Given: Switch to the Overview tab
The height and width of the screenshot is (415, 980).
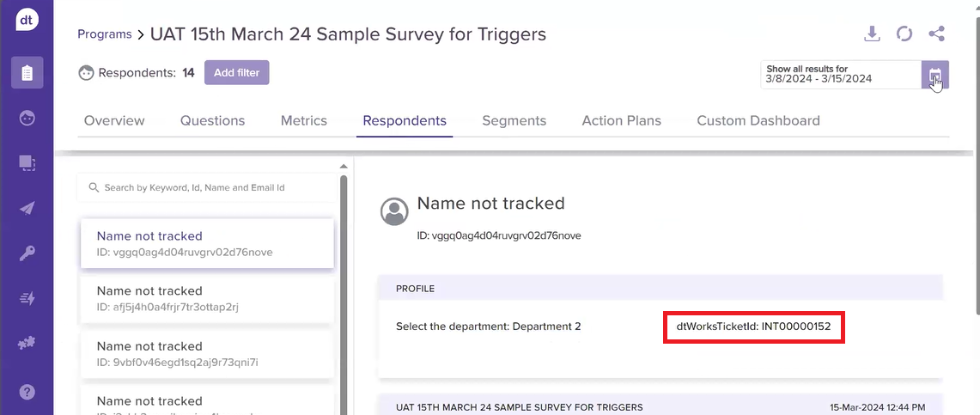Looking at the screenshot, I should (114, 121).
